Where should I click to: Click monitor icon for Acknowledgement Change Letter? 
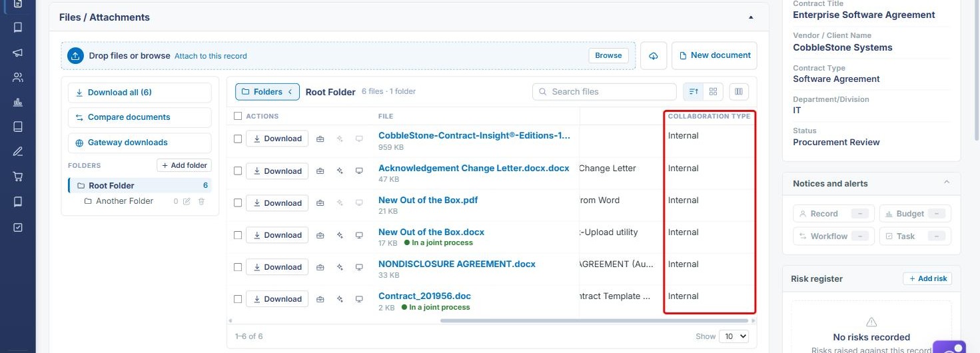coord(359,171)
